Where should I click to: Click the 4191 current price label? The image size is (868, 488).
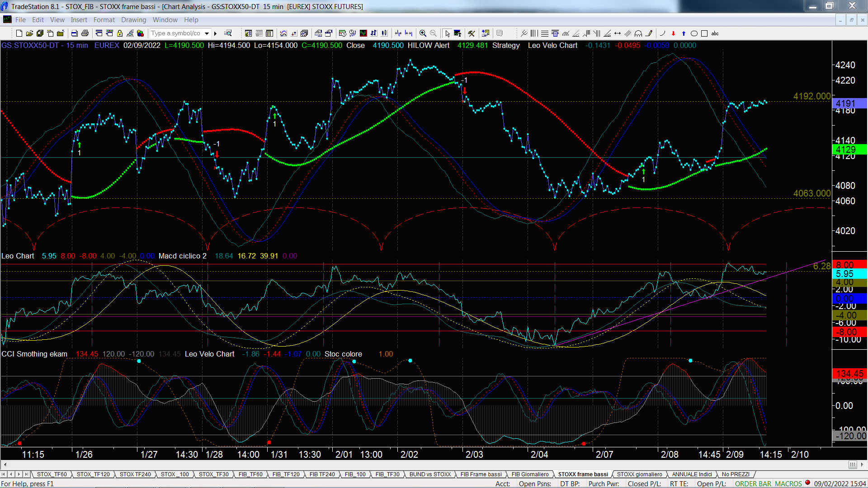[849, 103]
